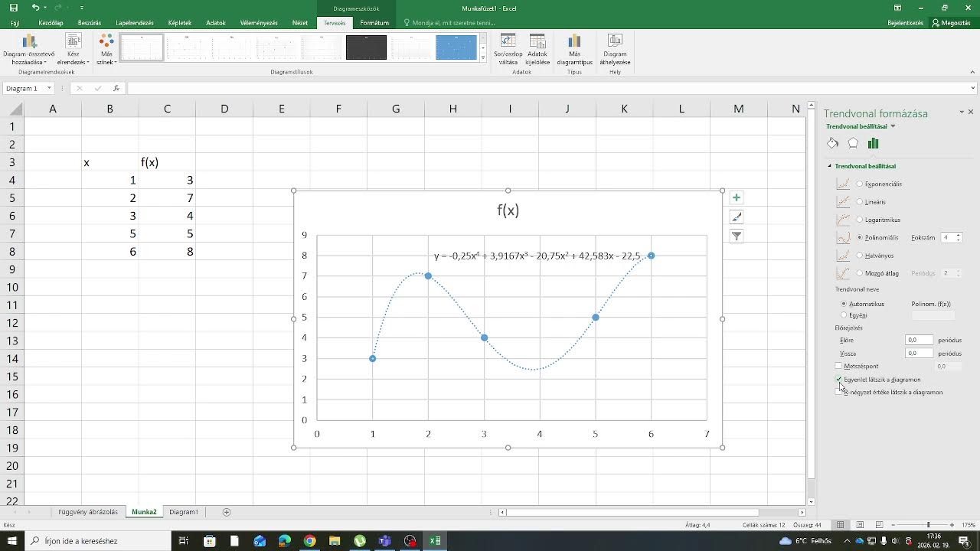Open Más diagramtípus dialog
Viewport: 980px width, 551px height.
574,50
